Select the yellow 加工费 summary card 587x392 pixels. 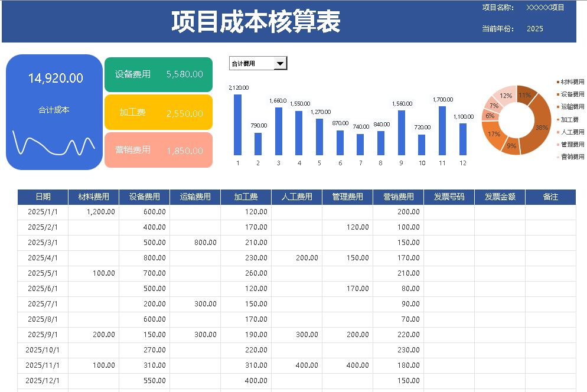click(158, 112)
